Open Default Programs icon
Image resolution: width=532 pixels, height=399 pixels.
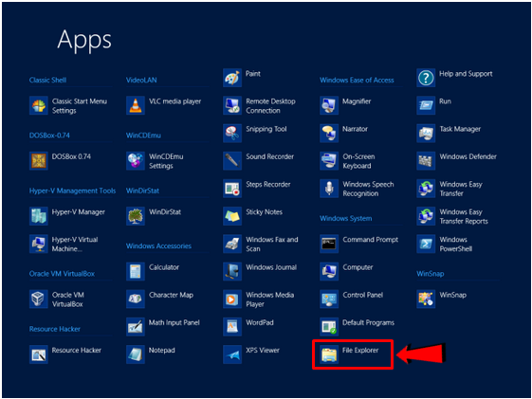329,326
